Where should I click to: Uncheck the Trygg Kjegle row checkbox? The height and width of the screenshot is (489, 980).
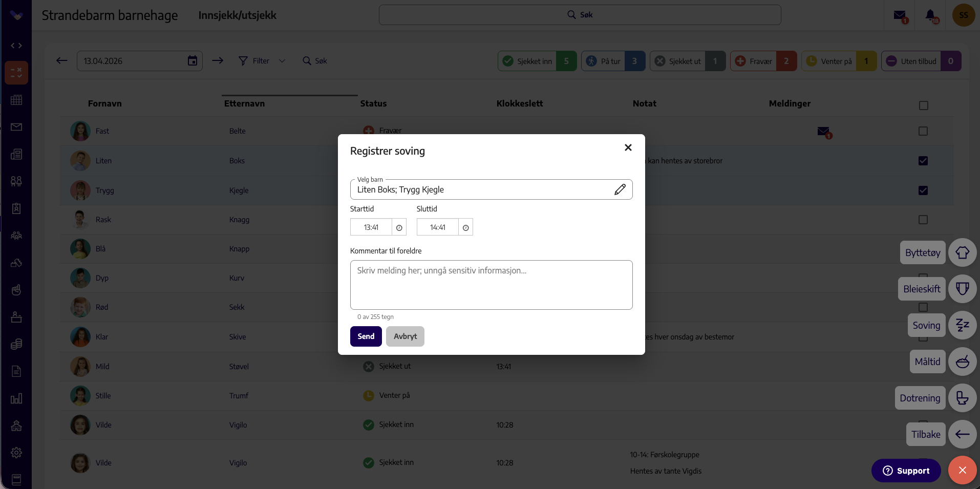pyautogui.click(x=923, y=190)
